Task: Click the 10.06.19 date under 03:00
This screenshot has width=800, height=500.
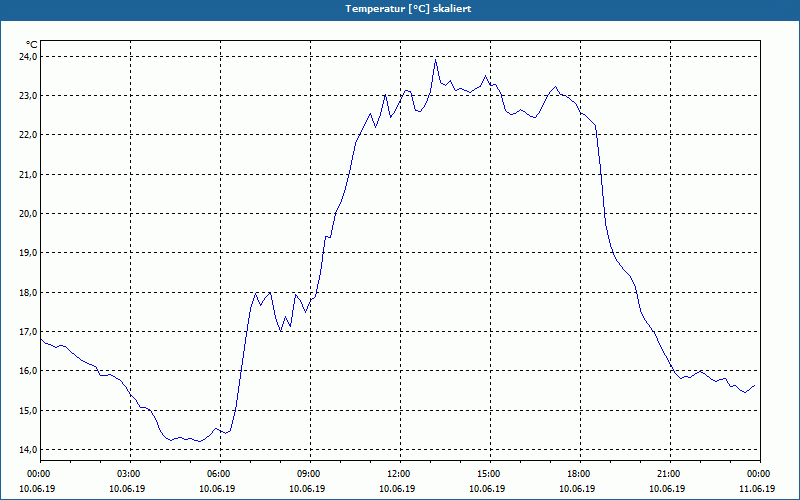Action: click(127, 489)
